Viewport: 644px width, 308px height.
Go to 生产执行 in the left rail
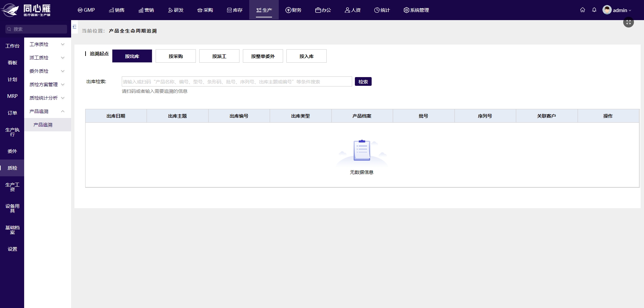click(x=12, y=132)
